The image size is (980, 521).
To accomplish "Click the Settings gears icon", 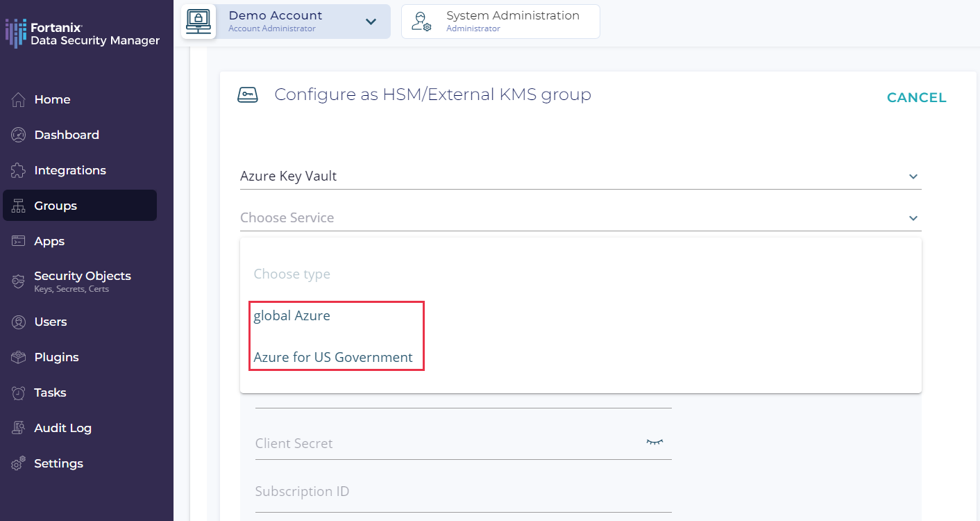I will pyautogui.click(x=19, y=463).
